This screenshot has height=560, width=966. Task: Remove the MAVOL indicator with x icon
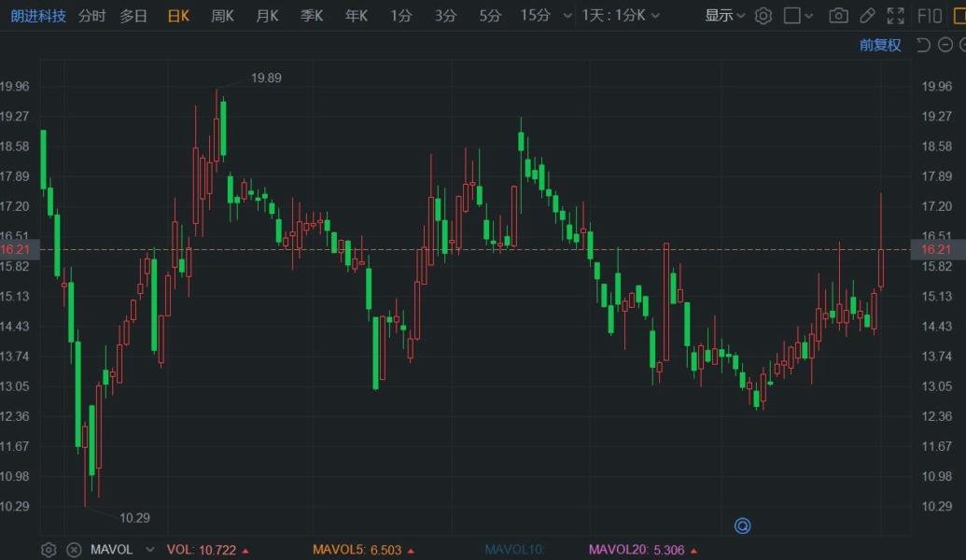[x=74, y=550]
